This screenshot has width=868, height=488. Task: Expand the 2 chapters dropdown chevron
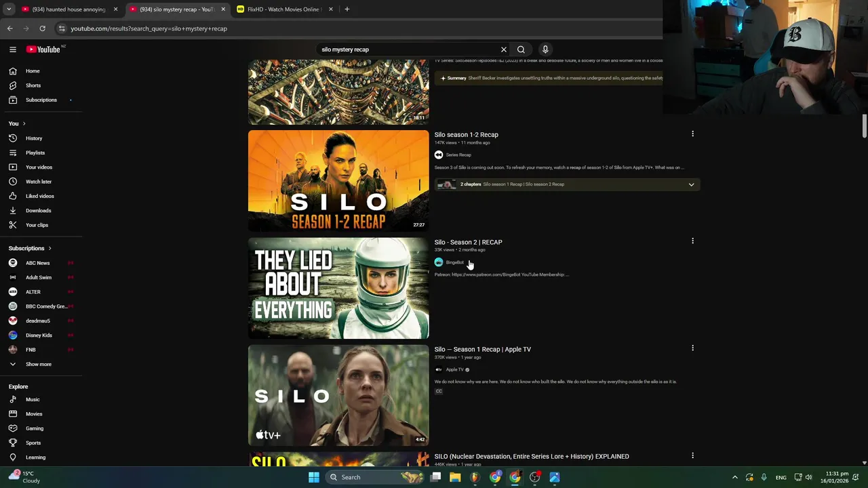691,184
